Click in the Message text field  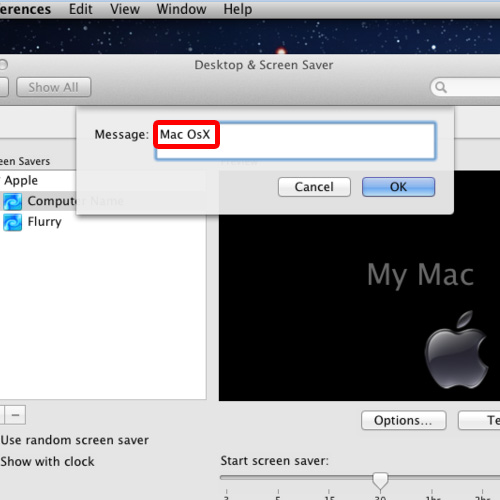click(295, 141)
